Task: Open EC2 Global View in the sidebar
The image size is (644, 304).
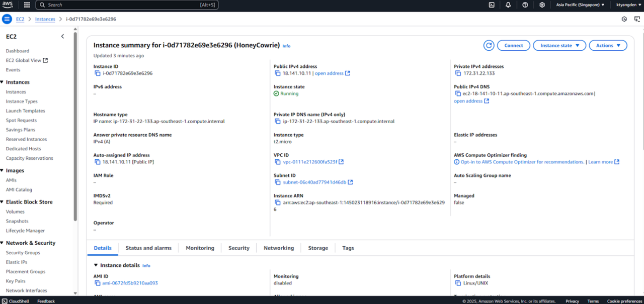Action: pos(27,61)
